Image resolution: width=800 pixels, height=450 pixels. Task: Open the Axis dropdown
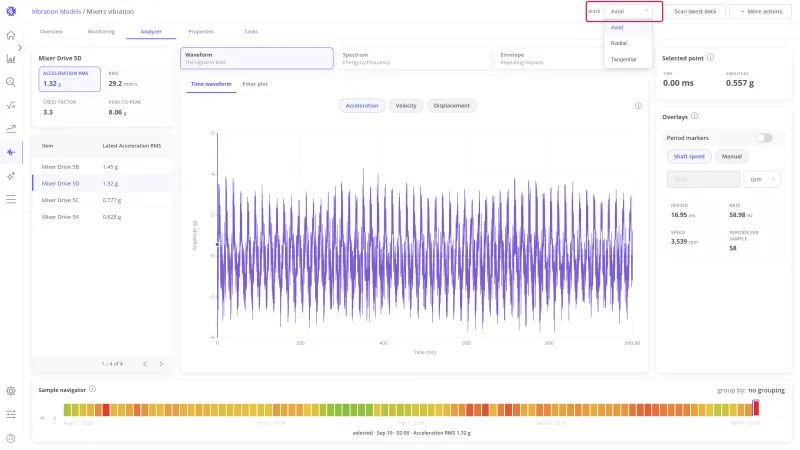click(x=628, y=11)
